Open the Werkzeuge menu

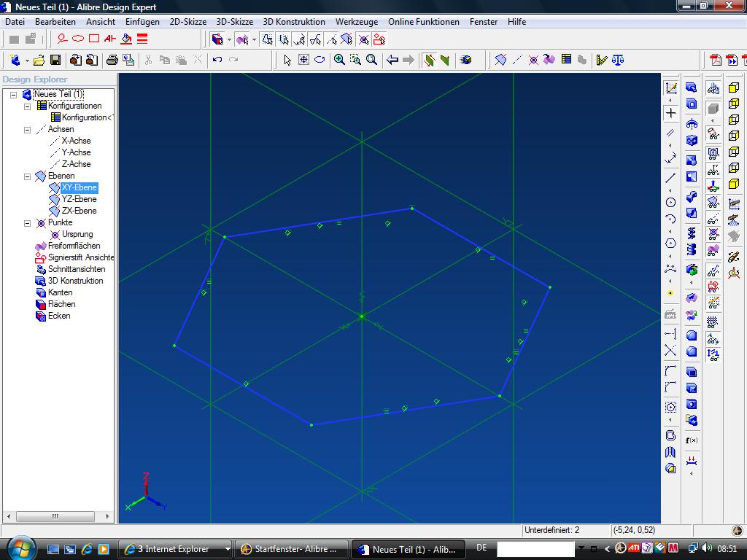click(356, 21)
